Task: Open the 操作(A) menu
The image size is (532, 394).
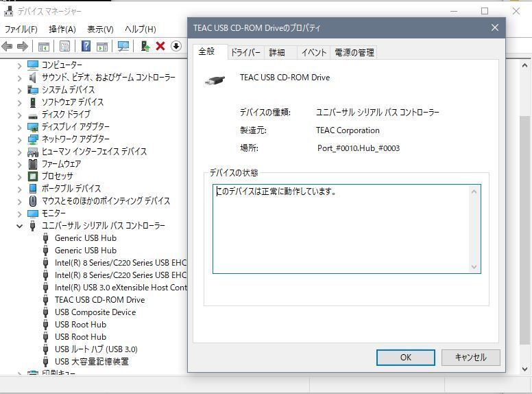Action: pos(62,30)
